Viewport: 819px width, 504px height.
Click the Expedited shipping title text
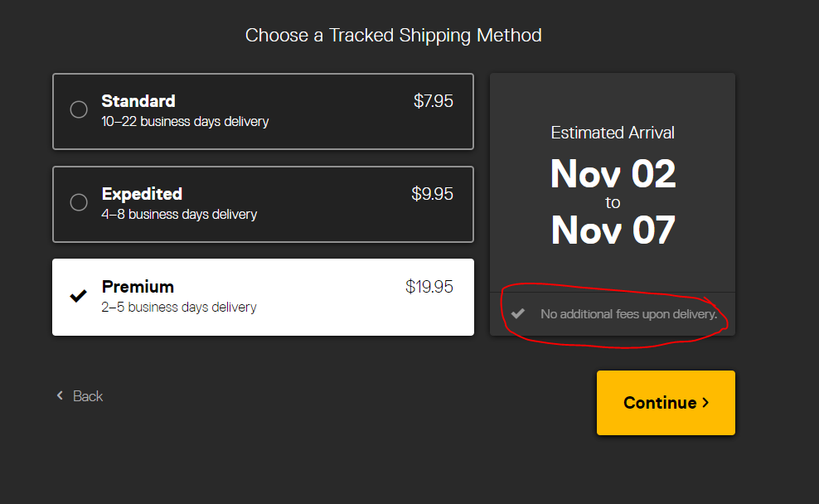point(142,194)
